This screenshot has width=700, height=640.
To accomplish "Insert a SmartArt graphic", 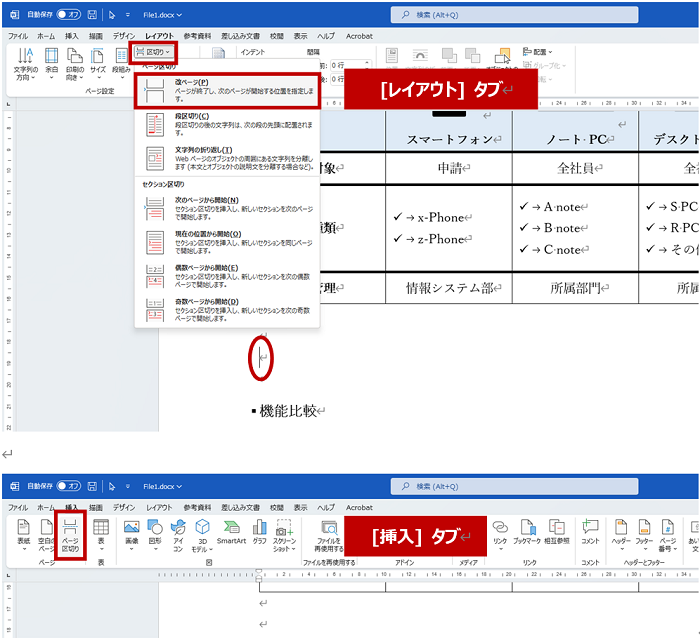I will [x=231, y=533].
